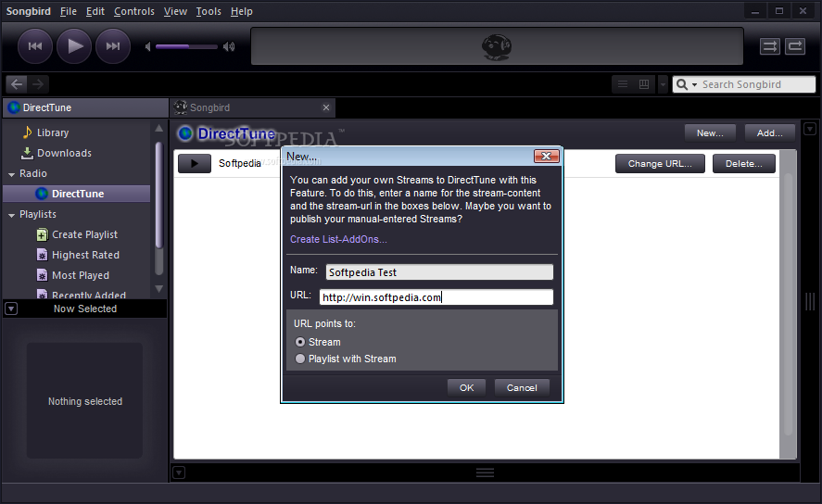The height and width of the screenshot is (504, 822).
Task: Click the previous track button
Action: click(x=35, y=46)
